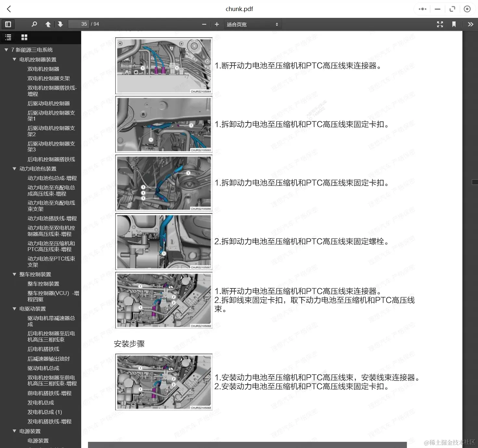Enter fullscreen presentation mode
The height and width of the screenshot is (448, 478).
(x=440, y=24)
